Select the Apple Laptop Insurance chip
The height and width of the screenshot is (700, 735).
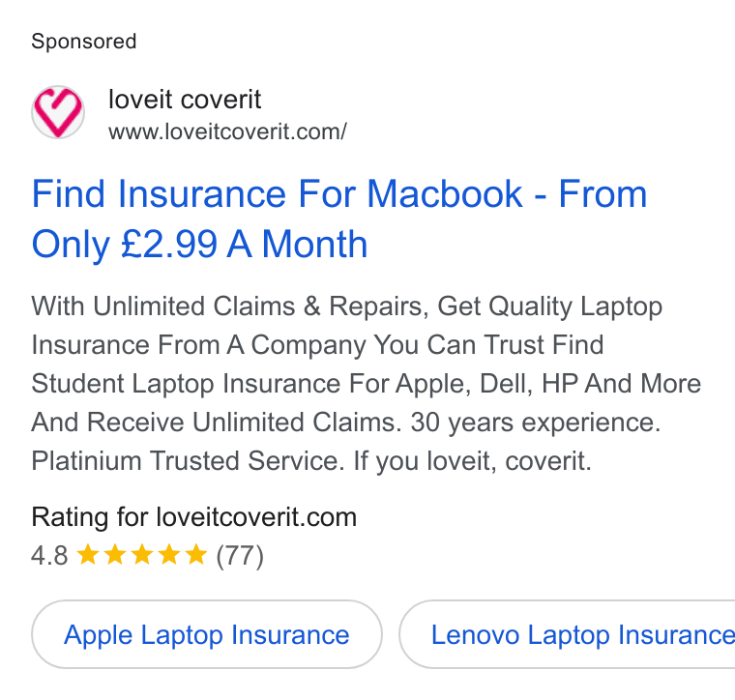click(x=207, y=634)
